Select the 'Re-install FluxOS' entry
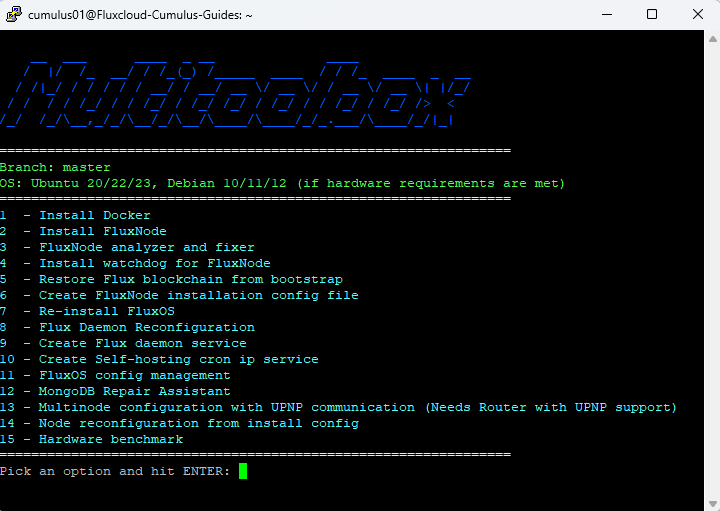Screen dimensions: 720x511 107,311
